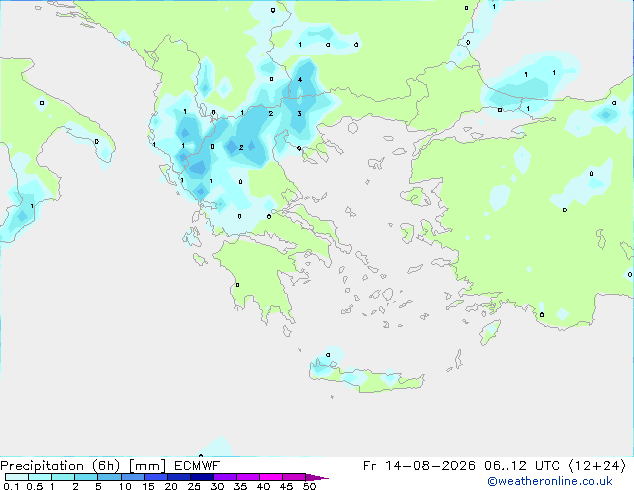Pick the 10–15 mm legend color swatch
The image size is (634, 490).
click(x=133, y=477)
